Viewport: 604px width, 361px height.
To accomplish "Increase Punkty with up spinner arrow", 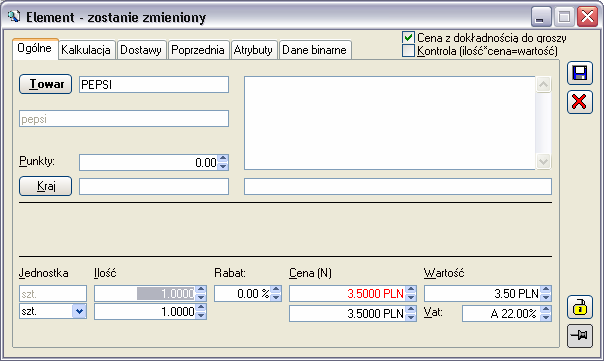I will point(223,158).
